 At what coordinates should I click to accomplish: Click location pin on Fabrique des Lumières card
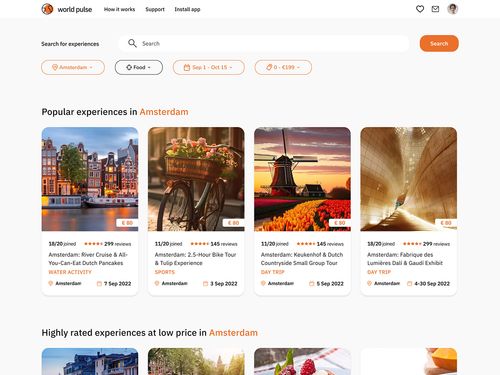tap(369, 283)
